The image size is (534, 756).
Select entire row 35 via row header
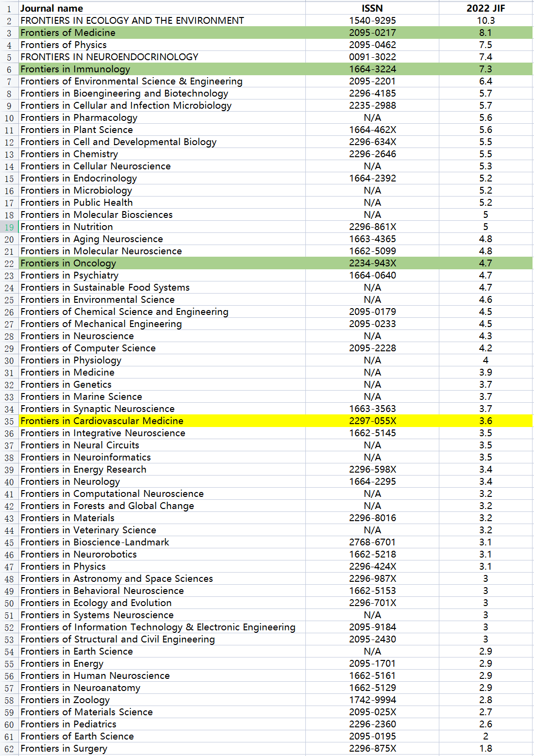pos(9,421)
